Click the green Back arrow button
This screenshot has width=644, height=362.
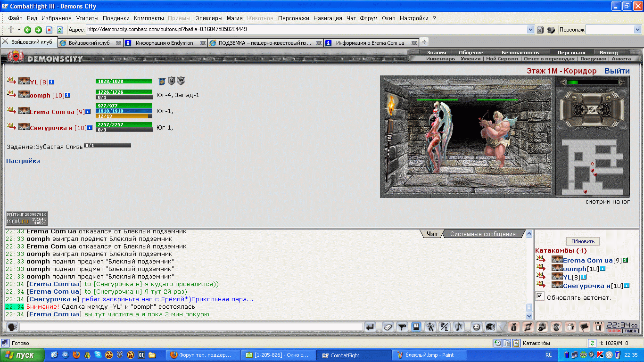click(27, 30)
